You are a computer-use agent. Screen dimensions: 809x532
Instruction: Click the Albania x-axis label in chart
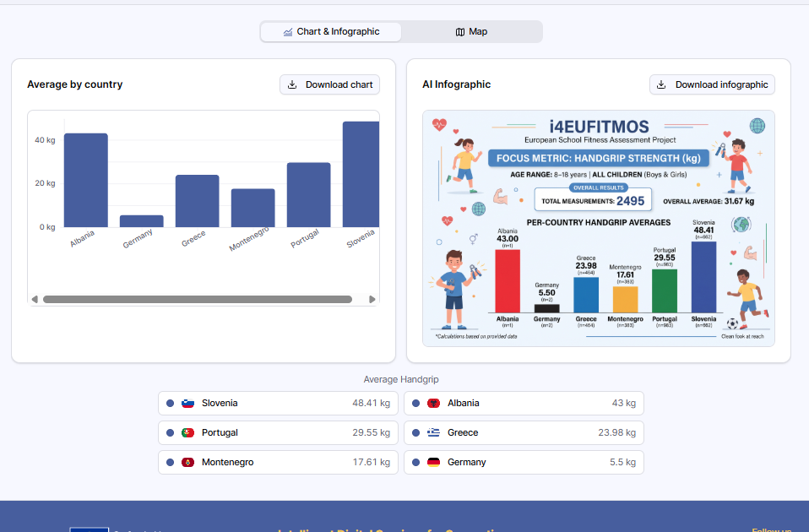pos(83,238)
